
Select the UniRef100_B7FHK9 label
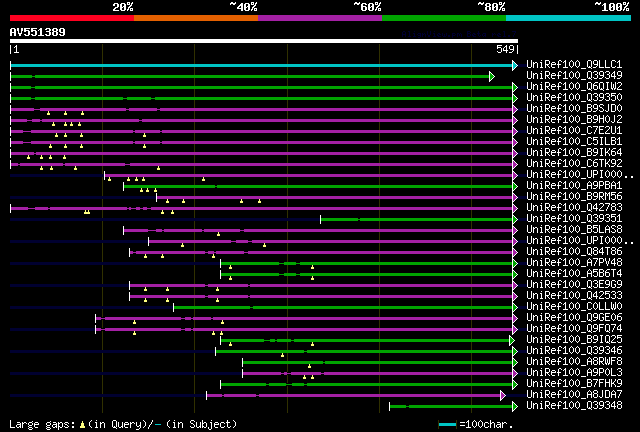coord(574,384)
